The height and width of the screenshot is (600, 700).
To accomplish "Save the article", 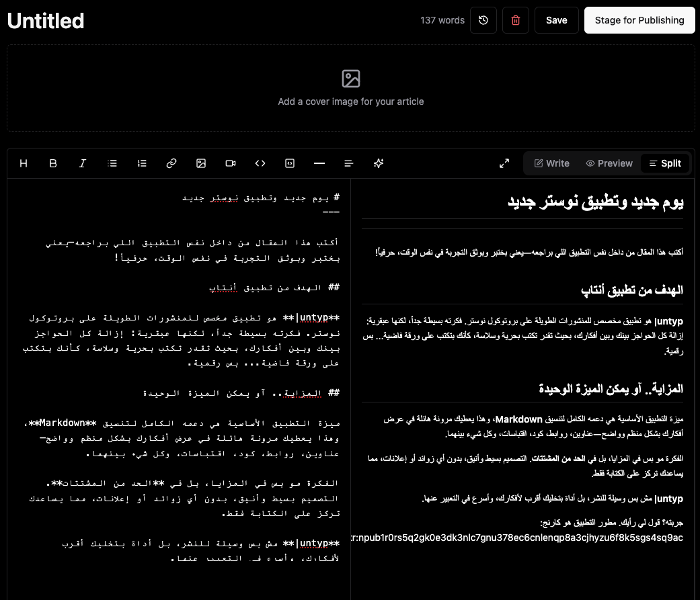I will (x=557, y=20).
